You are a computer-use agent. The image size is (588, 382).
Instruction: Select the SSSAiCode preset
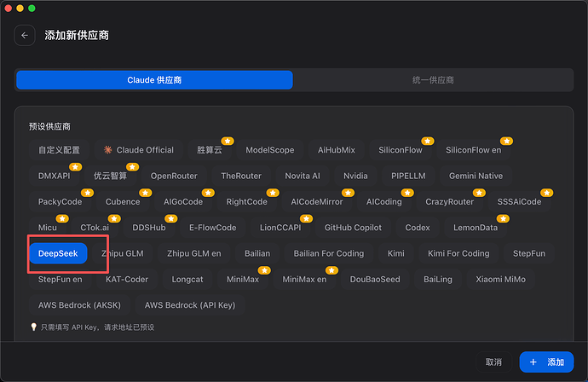coord(519,202)
